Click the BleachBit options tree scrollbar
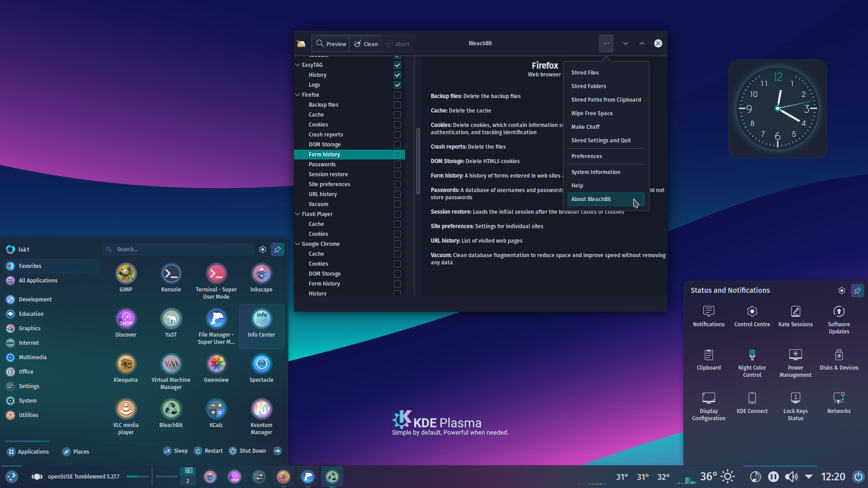The image size is (868, 488). (x=418, y=161)
